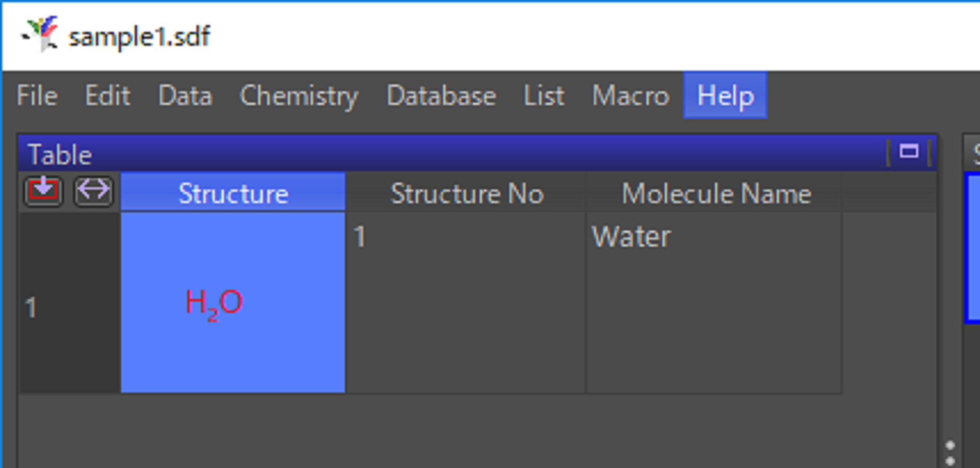This screenshot has width=980, height=468.
Task: Click the vertical dots panel divider handle
Action: click(x=950, y=453)
